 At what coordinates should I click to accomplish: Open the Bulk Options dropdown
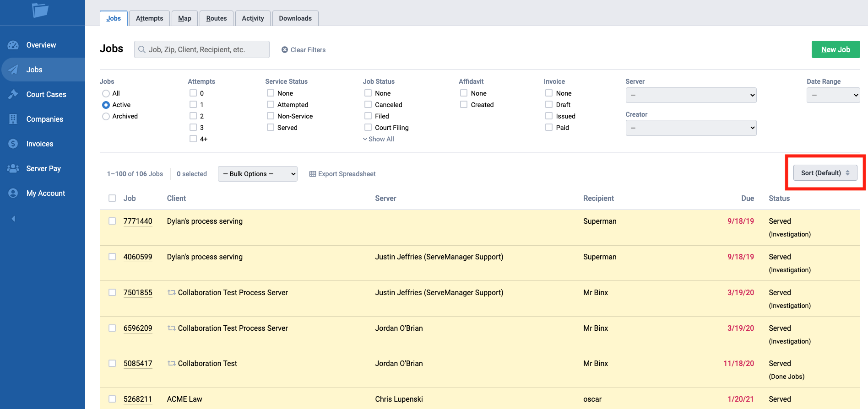coord(257,174)
